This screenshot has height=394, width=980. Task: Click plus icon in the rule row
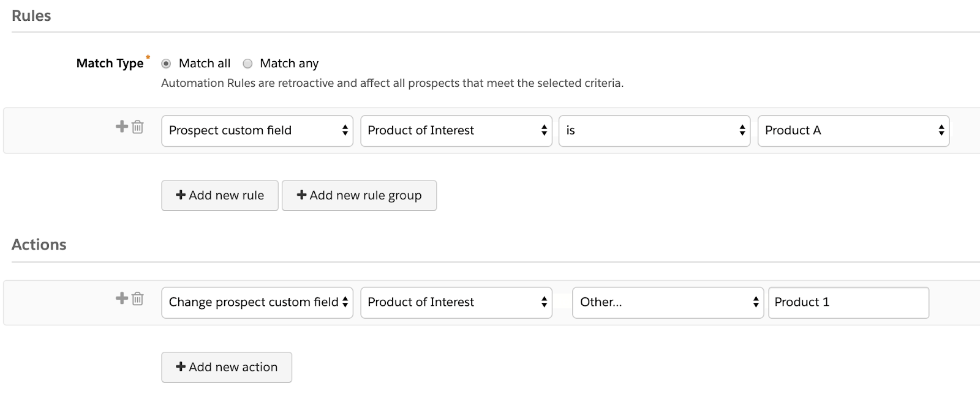tap(122, 127)
